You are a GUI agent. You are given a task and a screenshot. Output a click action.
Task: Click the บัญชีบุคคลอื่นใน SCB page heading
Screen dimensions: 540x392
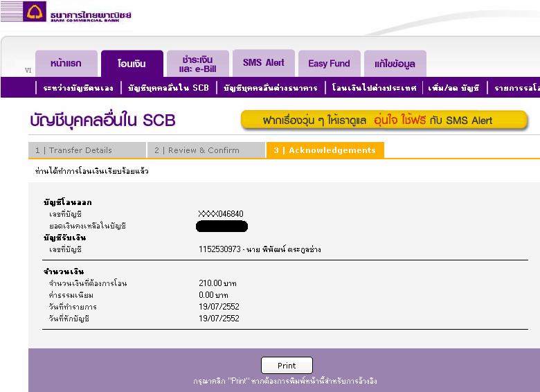(x=102, y=121)
